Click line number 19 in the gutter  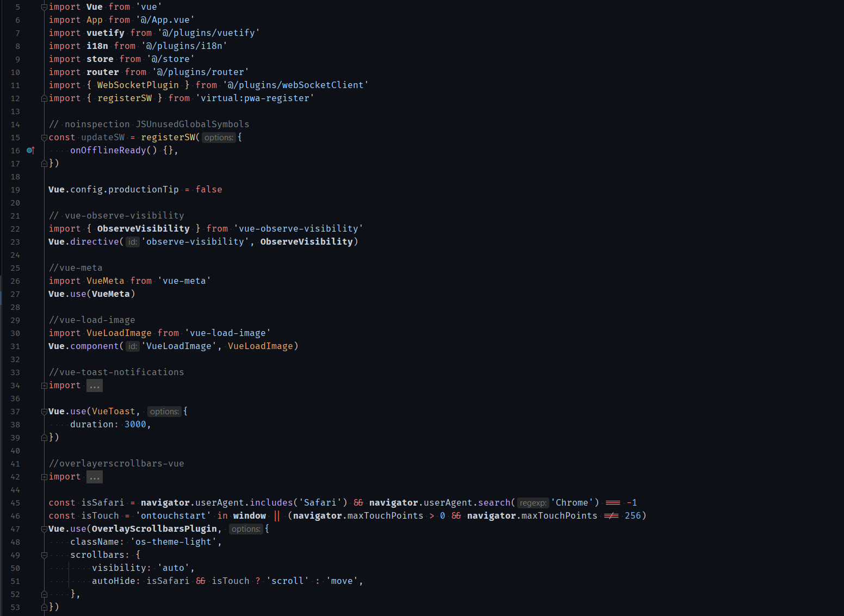click(15, 189)
